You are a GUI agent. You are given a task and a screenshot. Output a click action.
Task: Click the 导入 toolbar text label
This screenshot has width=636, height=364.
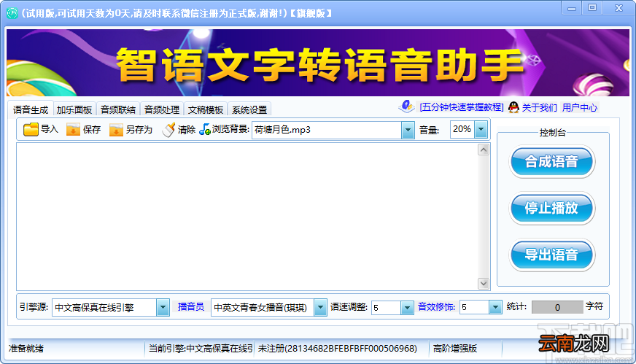click(x=50, y=129)
